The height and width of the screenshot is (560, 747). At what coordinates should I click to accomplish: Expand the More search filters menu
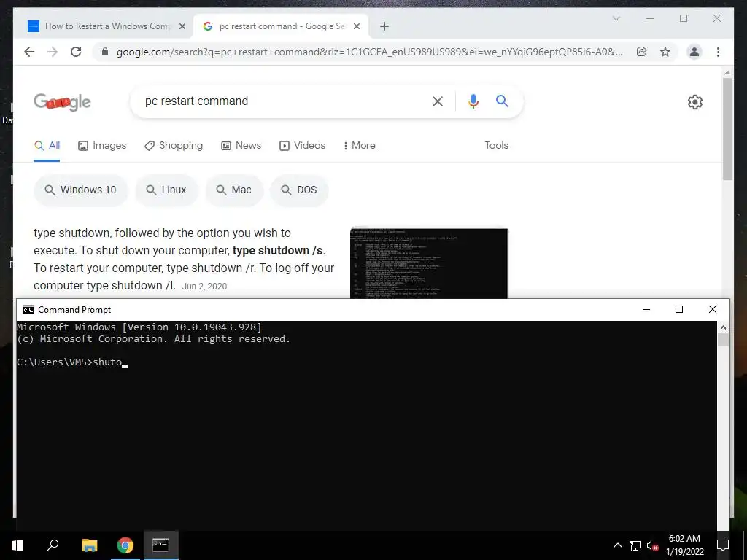(x=359, y=145)
